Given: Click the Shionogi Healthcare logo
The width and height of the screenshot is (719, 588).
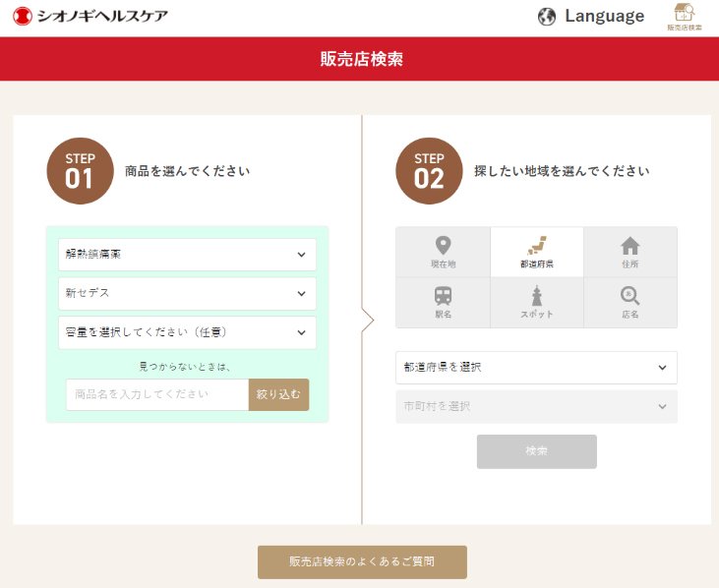Looking at the screenshot, I should [x=90, y=17].
